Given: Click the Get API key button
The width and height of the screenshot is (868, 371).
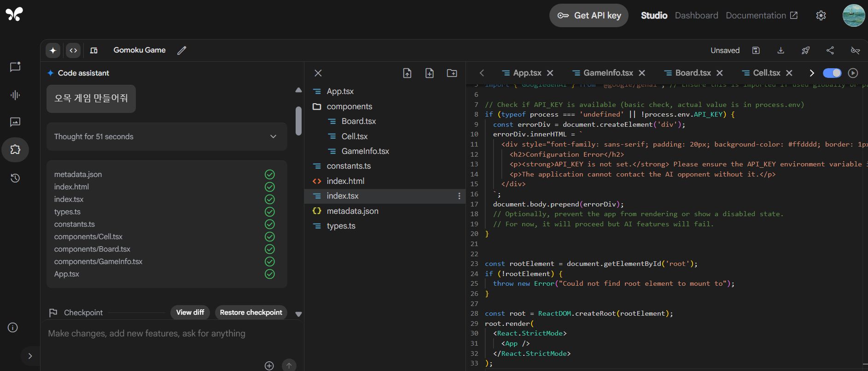Looking at the screenshot, I should coord(589,16).
